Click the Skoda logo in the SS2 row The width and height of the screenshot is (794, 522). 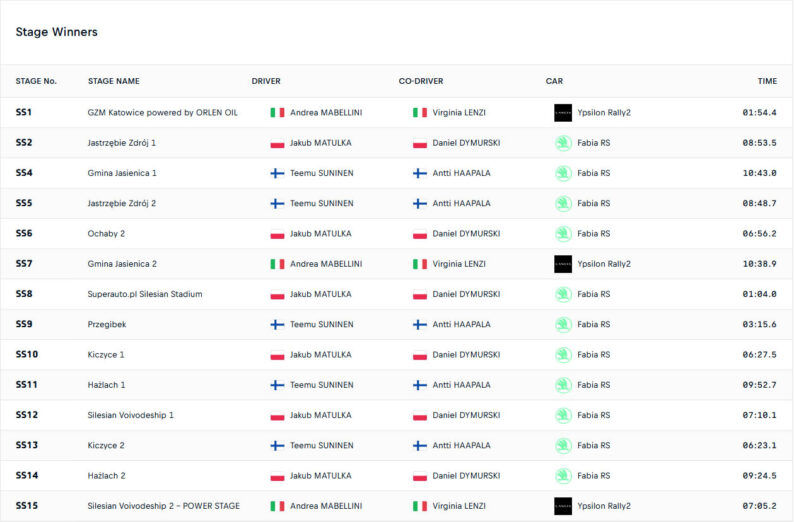(x=563, y=143)
